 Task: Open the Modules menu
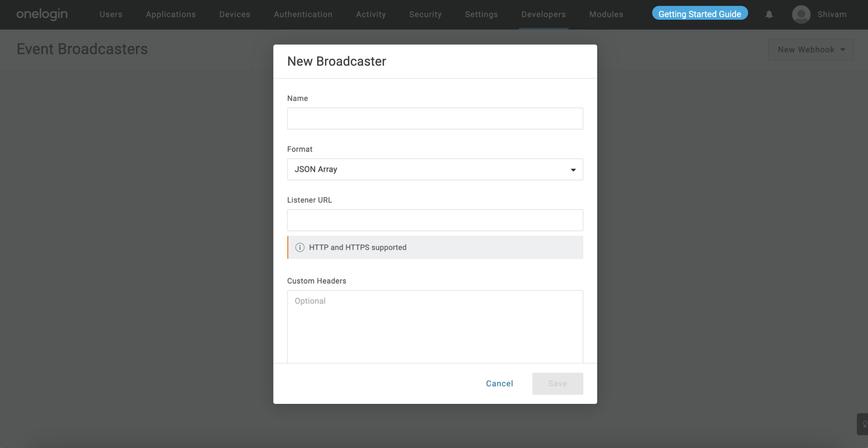606,14
